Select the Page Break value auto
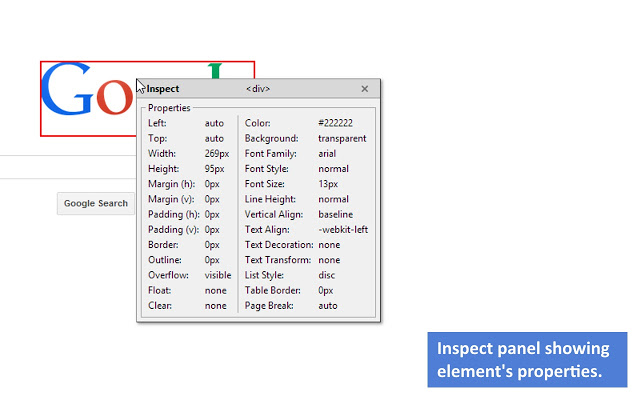 [328, 306]
